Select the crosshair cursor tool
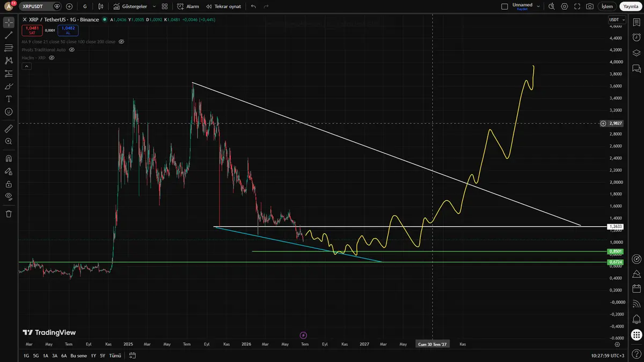Image resolution: width=644 pixels, height=362 pixels. pyautogui.click(x=9, y=23)
